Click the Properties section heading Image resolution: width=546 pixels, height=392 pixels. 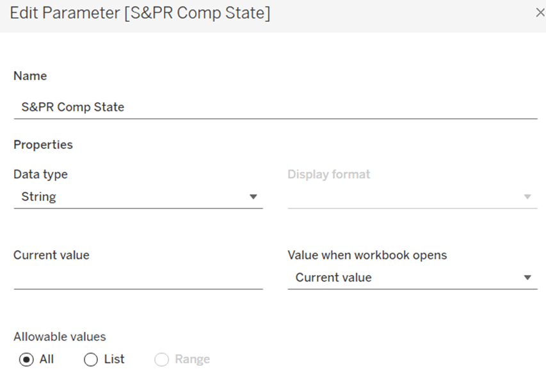coord(43,145)
